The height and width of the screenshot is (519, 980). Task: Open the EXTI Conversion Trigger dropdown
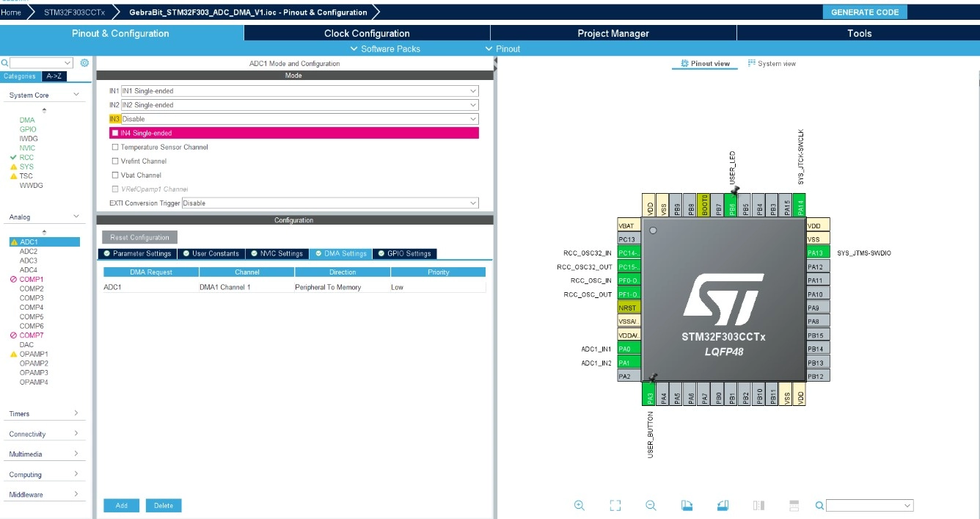(330, 203)
